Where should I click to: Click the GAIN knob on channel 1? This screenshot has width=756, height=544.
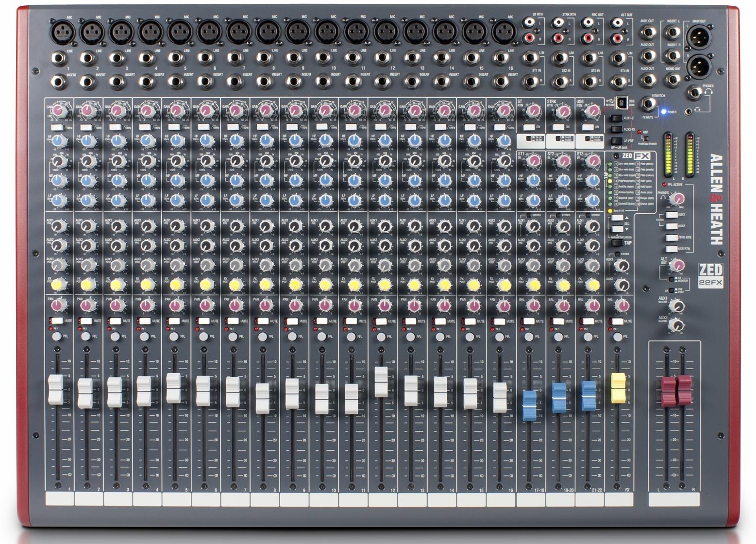59,111
